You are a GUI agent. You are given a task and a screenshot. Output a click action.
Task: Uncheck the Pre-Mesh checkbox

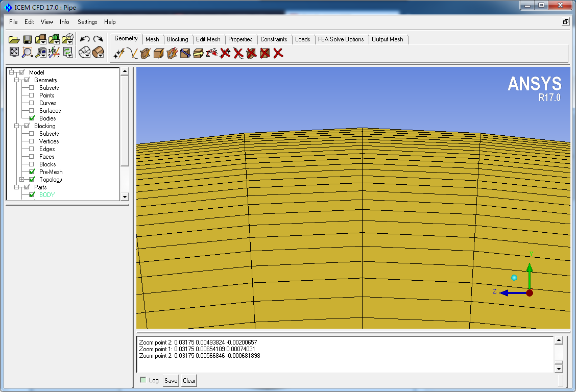click(x=32, y=172)
